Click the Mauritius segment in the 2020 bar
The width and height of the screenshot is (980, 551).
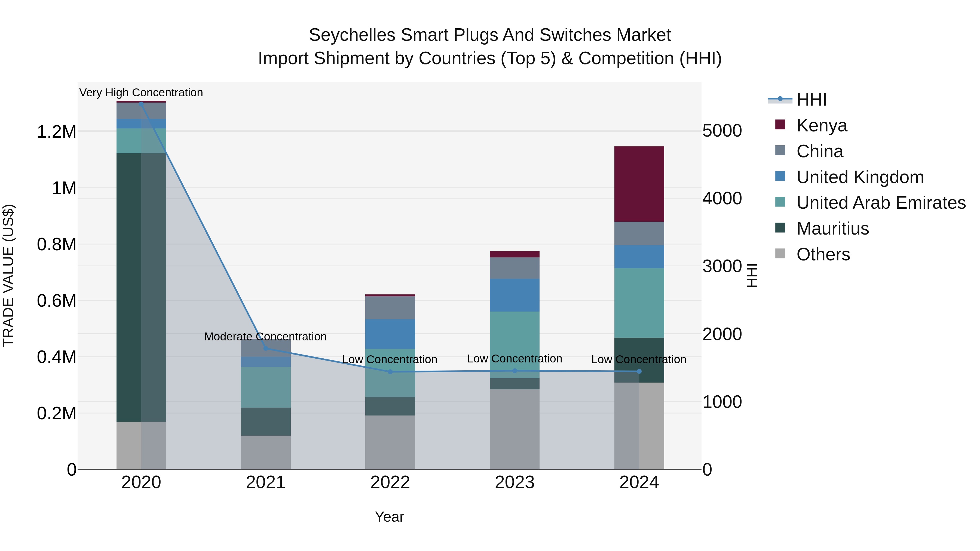[141, 288]
